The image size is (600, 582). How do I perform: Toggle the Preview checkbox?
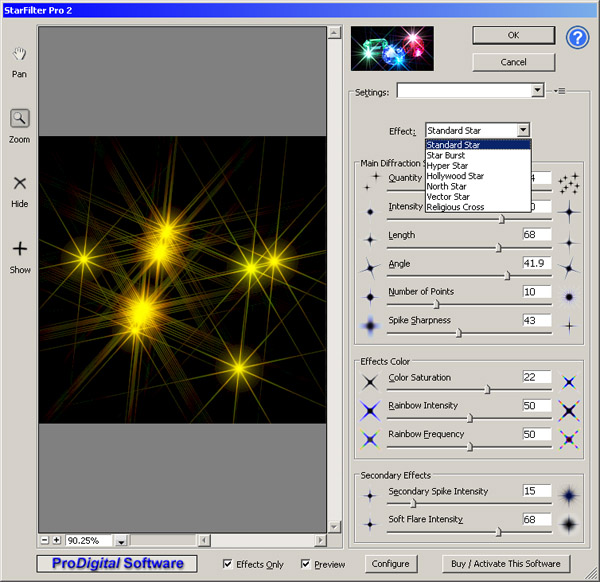(306, 564)
